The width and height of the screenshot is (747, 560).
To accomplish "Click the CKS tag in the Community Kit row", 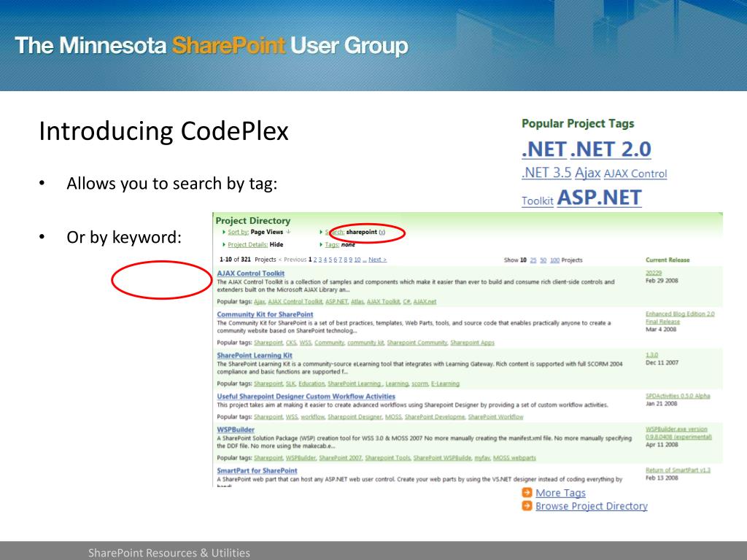I will tap(291, 343).
